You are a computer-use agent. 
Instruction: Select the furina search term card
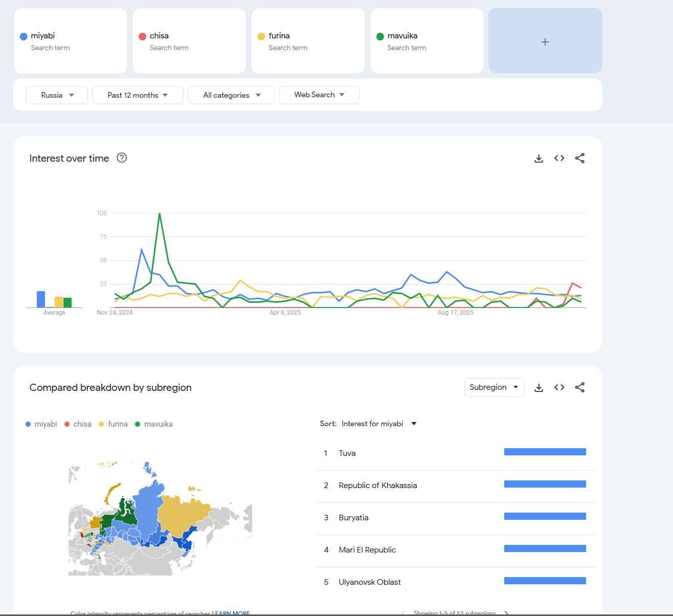pos(308,41)
